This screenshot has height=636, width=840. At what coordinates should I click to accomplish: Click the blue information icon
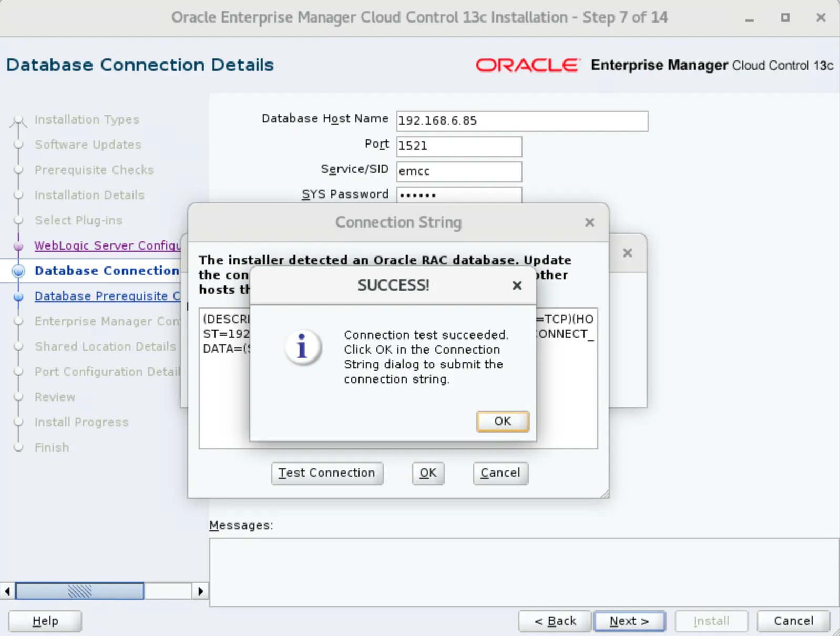tap(302, 347)
